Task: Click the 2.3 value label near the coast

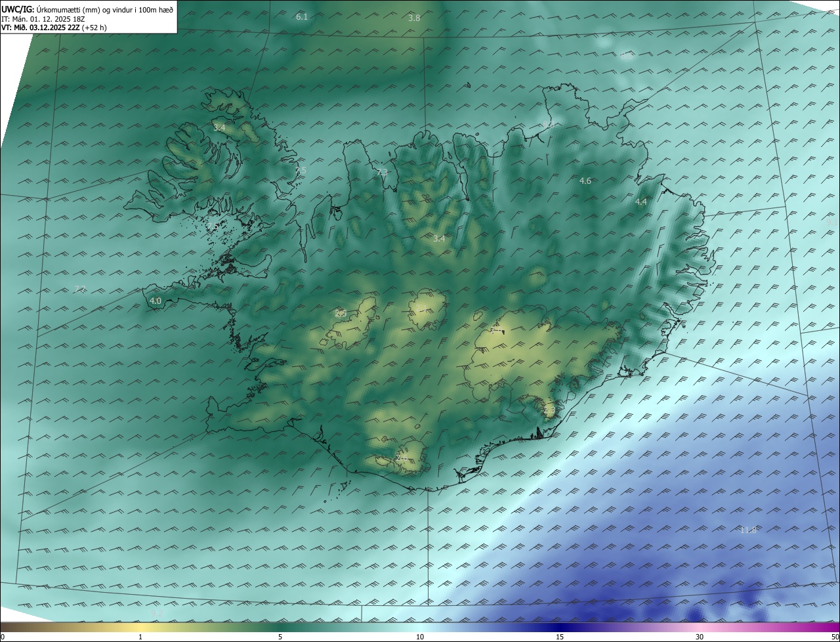Action: 549,410
